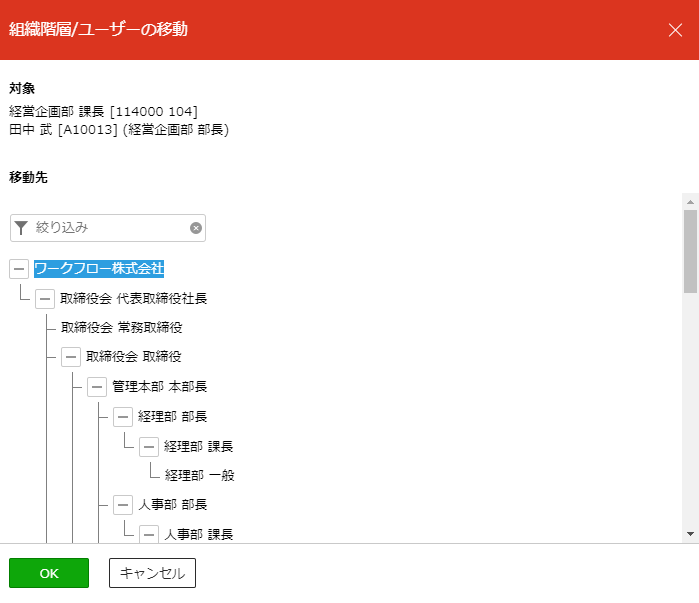
Task: Collapse the 経理部 課長 node
Action: [x=148, y=446]
